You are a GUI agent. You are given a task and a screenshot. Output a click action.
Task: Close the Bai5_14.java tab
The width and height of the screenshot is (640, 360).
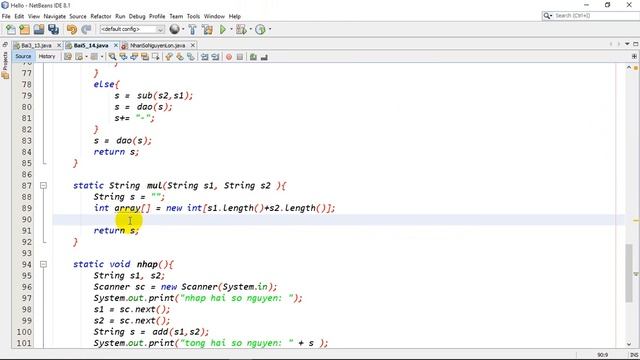(116, 45)
